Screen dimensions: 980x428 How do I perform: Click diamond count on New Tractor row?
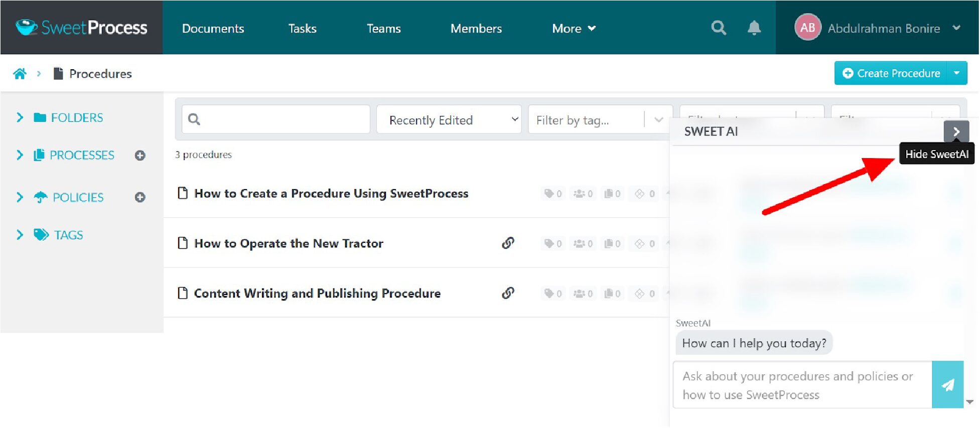(645, 243)
